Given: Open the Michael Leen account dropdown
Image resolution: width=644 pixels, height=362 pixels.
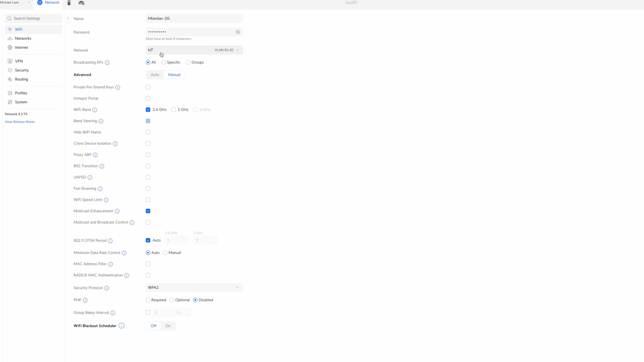Looking at the screenshot, I should click(x=16, y=2).
